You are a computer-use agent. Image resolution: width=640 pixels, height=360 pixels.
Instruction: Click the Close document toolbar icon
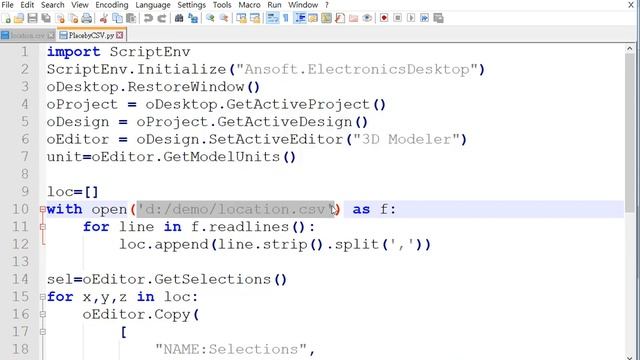pos(60,18)
